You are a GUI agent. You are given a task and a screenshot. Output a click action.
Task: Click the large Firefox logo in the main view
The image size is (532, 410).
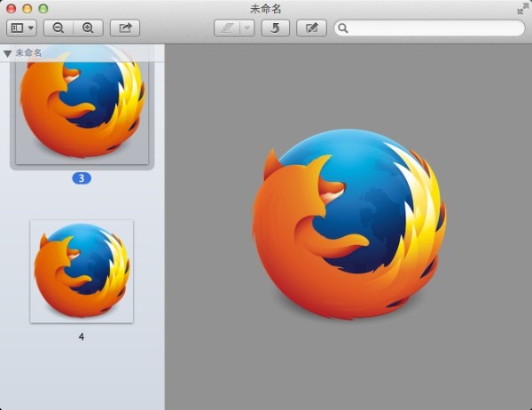point(348,224)
